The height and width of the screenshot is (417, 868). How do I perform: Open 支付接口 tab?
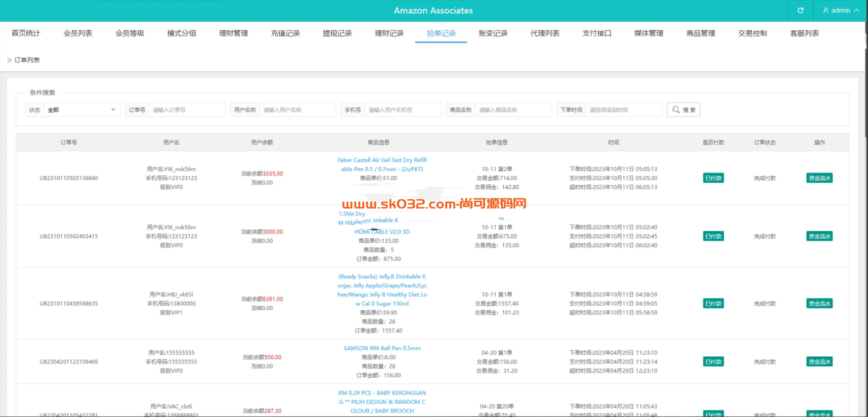click(597, 33)
